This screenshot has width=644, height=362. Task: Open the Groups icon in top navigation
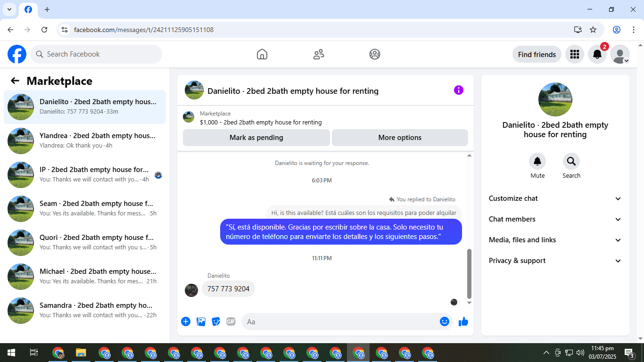pyautogui.click(x=375, y=54)
